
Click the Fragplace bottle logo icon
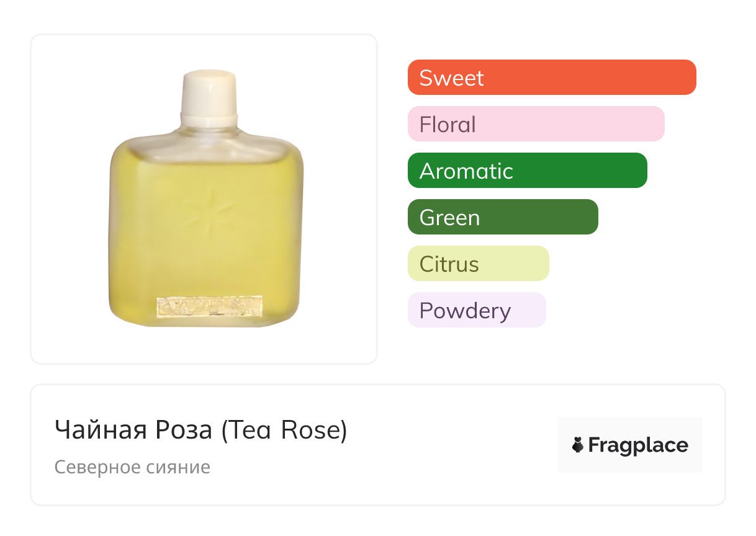point(578,445)
